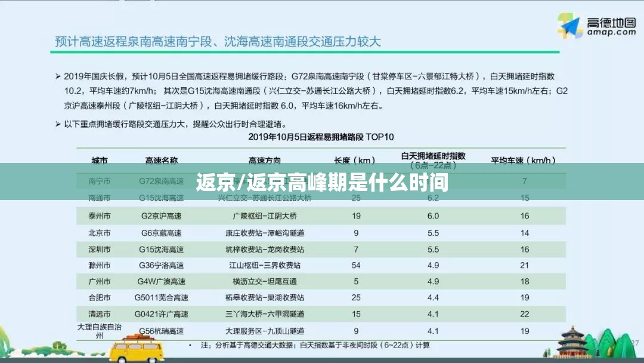Select the 广陵枢纽-江阴大桥 cell

(x=265, y=216)
